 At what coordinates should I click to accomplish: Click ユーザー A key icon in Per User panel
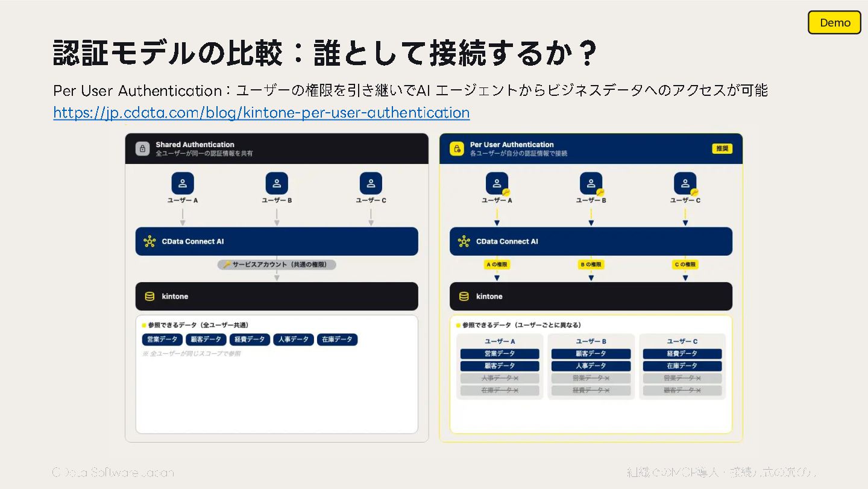point(506,192)
